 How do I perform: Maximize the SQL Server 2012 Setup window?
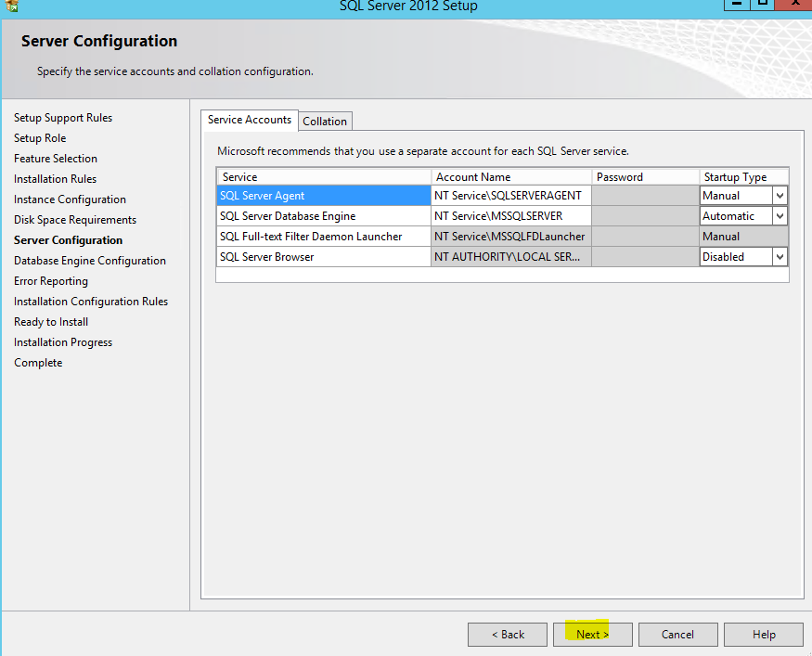coord(762,4)
